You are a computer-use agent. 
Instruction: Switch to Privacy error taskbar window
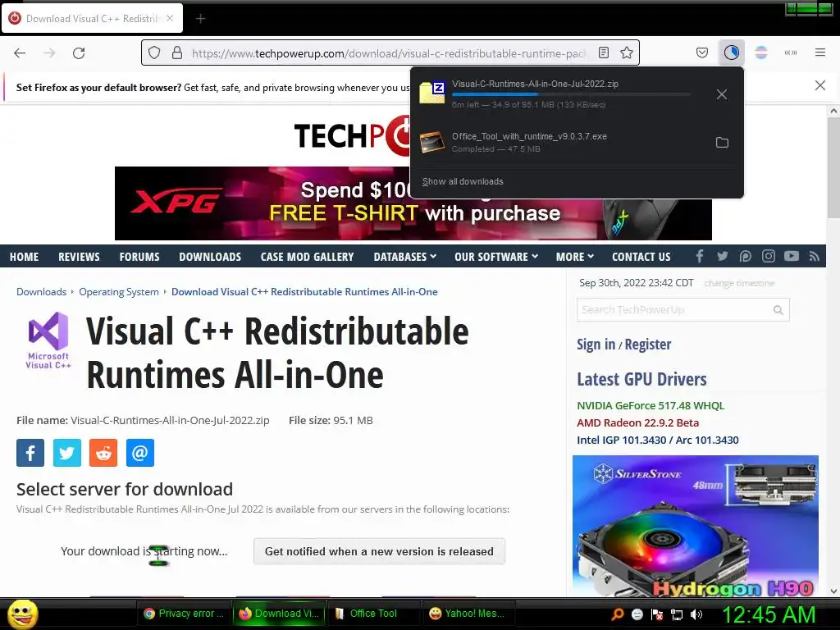[x=185, y=614]
